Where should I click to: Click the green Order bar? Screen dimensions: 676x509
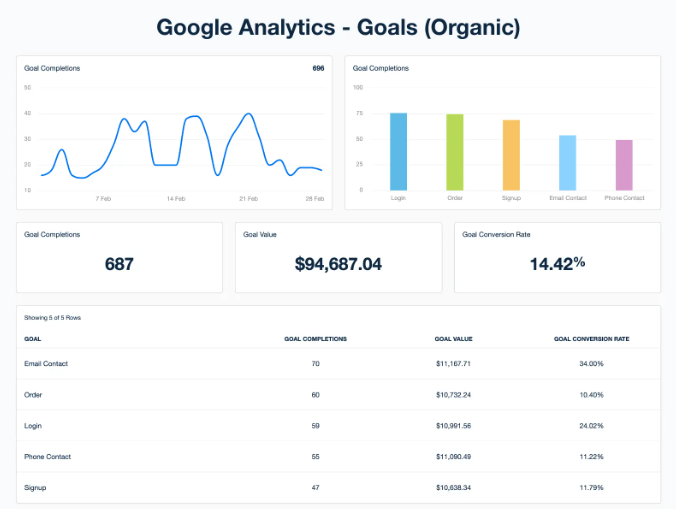455,152
